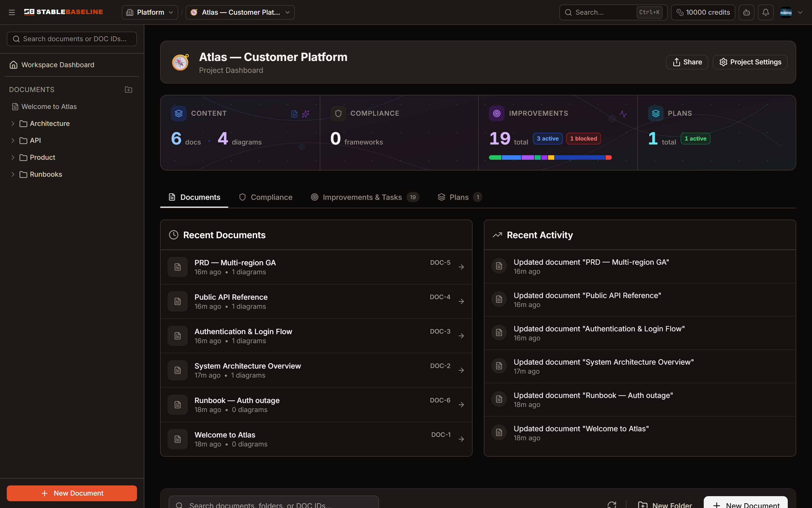Click the Recent Documents clock icon
812x508 pixels.
pos(173,235)
